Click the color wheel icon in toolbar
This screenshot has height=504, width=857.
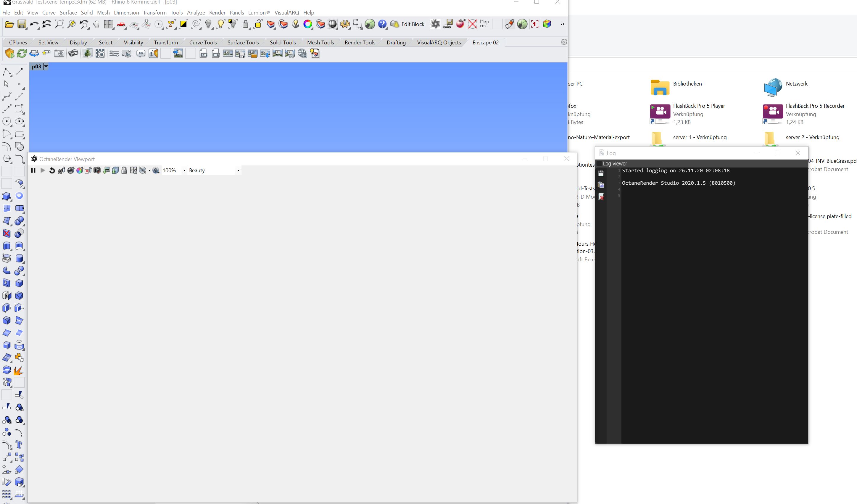click(x=308, y=24)
